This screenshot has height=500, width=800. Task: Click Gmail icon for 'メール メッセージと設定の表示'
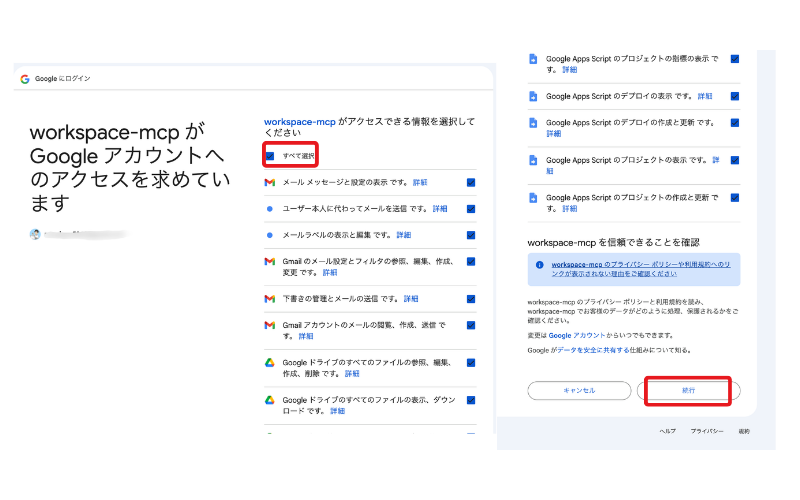coord(270,183)
